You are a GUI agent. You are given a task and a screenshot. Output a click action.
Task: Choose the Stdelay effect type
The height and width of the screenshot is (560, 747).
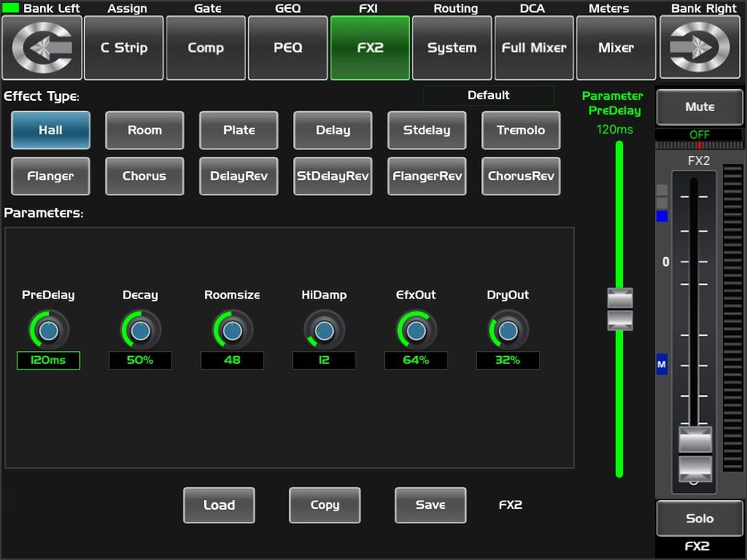tap(427, 130)
